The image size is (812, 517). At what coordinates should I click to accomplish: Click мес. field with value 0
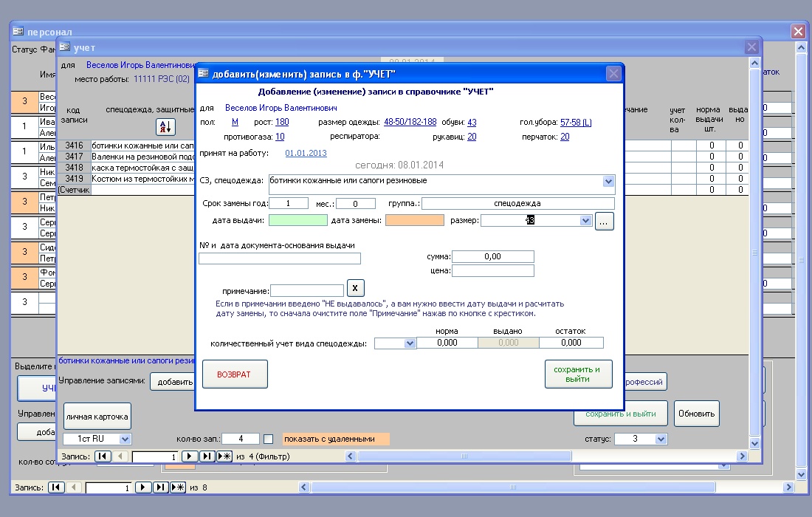coord(356,204)
